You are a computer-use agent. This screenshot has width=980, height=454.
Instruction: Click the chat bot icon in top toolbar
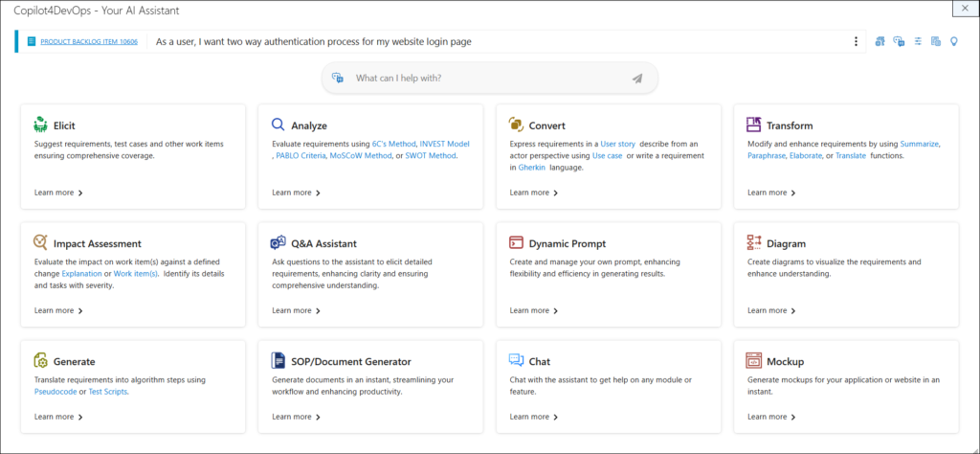click(x=899, y=41)
